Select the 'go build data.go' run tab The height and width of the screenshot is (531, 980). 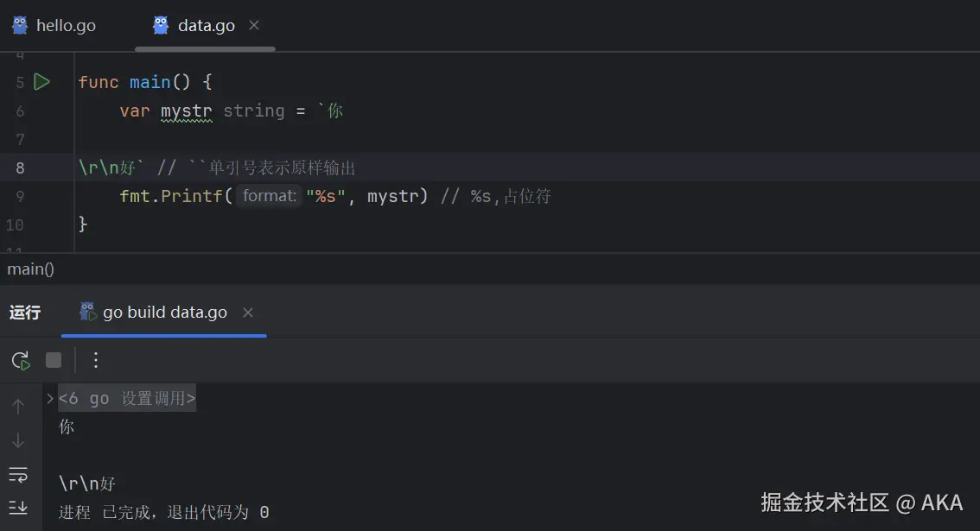pyautogui.click(x=164, y=313)
